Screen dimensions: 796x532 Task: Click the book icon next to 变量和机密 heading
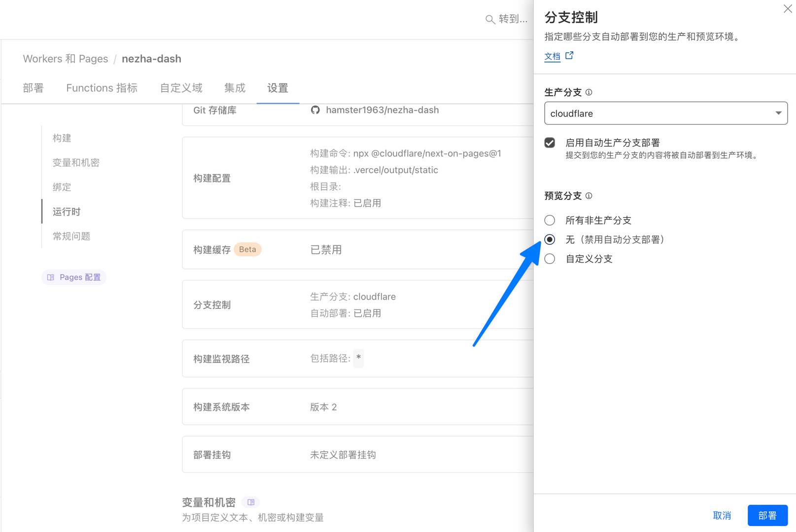[251, 502]
